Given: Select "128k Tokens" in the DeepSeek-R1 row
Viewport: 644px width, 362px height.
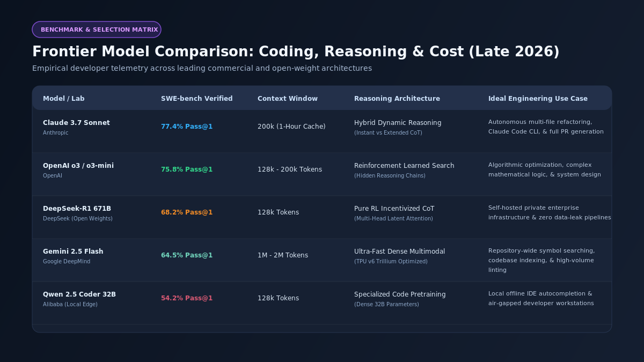Looking at the screenshot, I should (x=278, y=212).
